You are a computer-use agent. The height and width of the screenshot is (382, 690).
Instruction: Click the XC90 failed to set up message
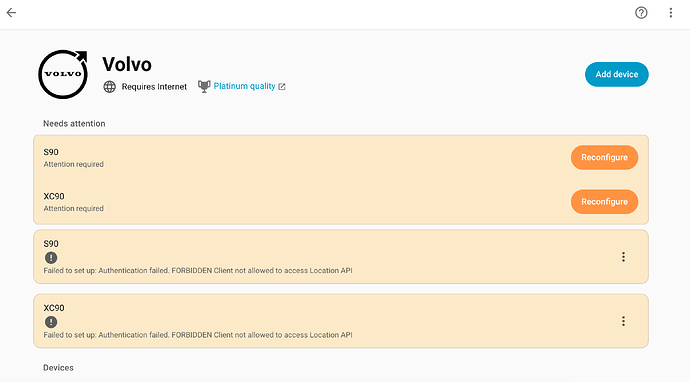click(x=198, y=335)
